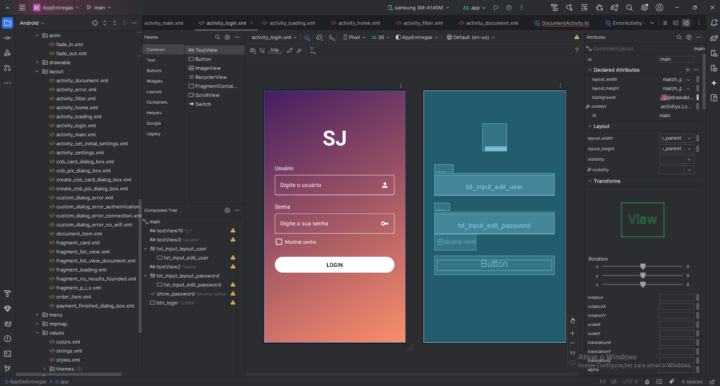
Task: Click the rotation y slider handle
Action: coord(643,275)
